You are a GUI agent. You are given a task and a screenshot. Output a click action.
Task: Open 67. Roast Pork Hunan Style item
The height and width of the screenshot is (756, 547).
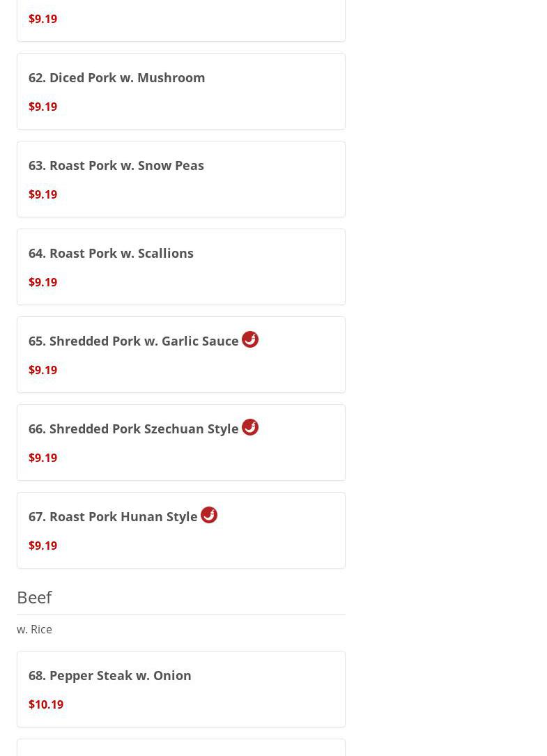tap(113, 516)
